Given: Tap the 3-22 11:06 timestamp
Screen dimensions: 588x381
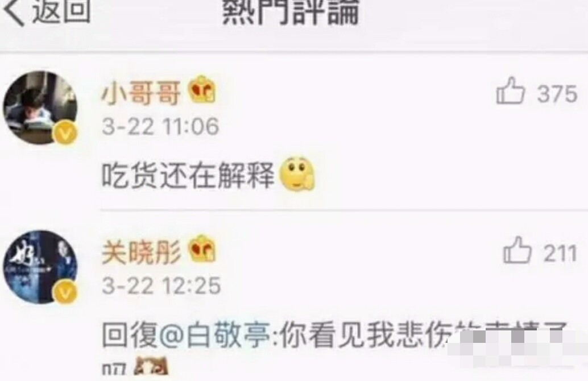Looking at the screenshot, I should 160,126.
